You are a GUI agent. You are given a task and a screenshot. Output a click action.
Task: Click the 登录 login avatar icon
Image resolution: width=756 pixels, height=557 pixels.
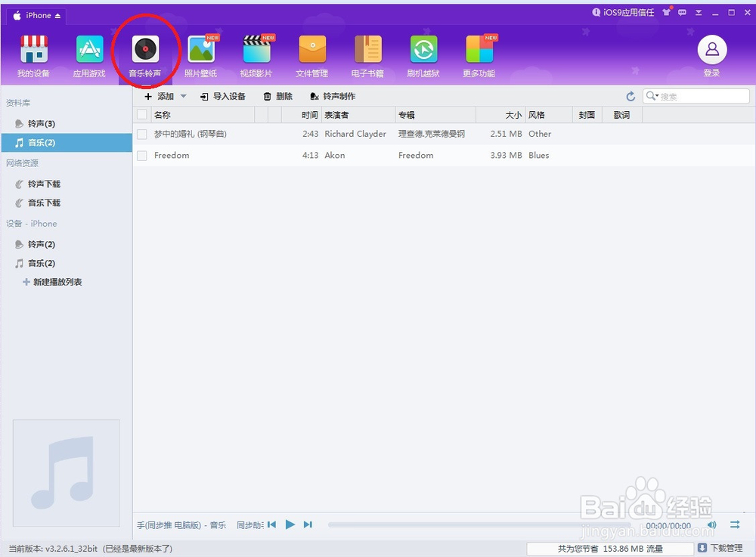(712, 50)
